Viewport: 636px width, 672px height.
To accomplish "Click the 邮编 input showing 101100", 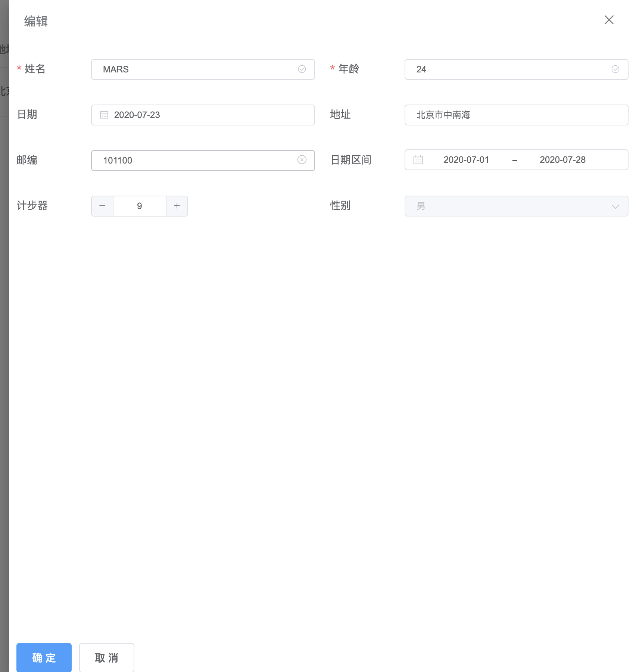I will tap(203, 161).
